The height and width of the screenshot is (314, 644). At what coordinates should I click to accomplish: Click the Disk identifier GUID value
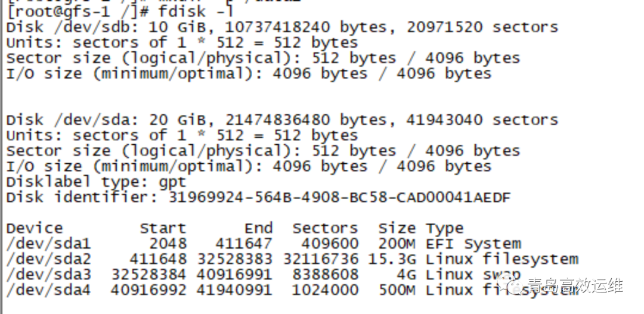click(x=340, y=198)
